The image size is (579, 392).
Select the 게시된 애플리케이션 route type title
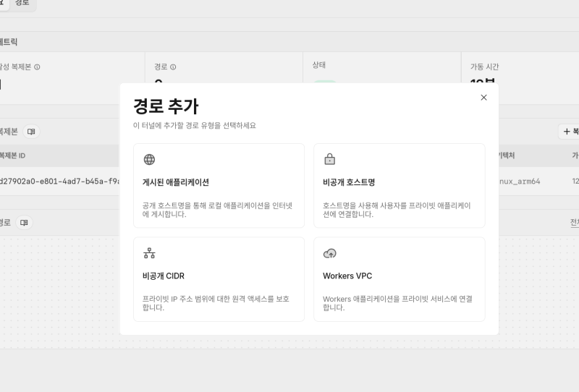tap(176, 182)
